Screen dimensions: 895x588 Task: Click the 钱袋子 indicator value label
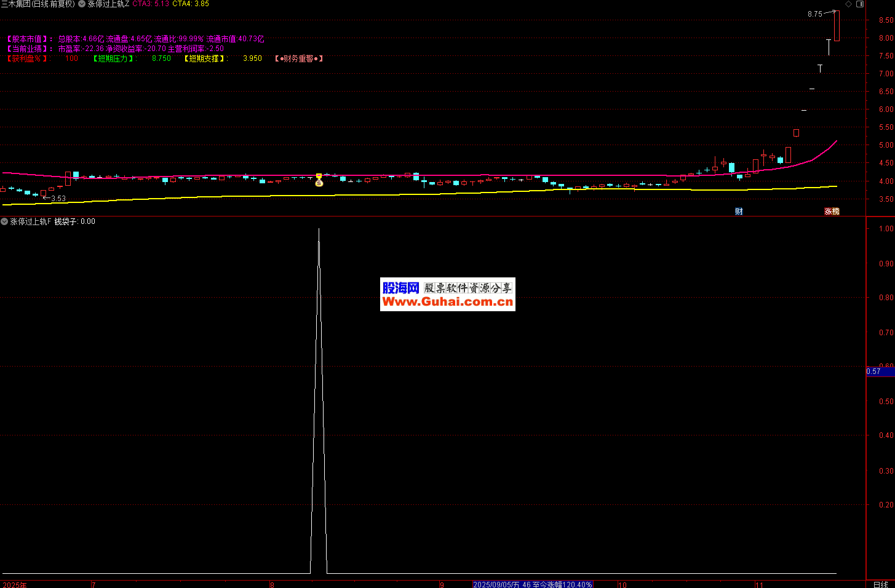(x=74, y=221)
